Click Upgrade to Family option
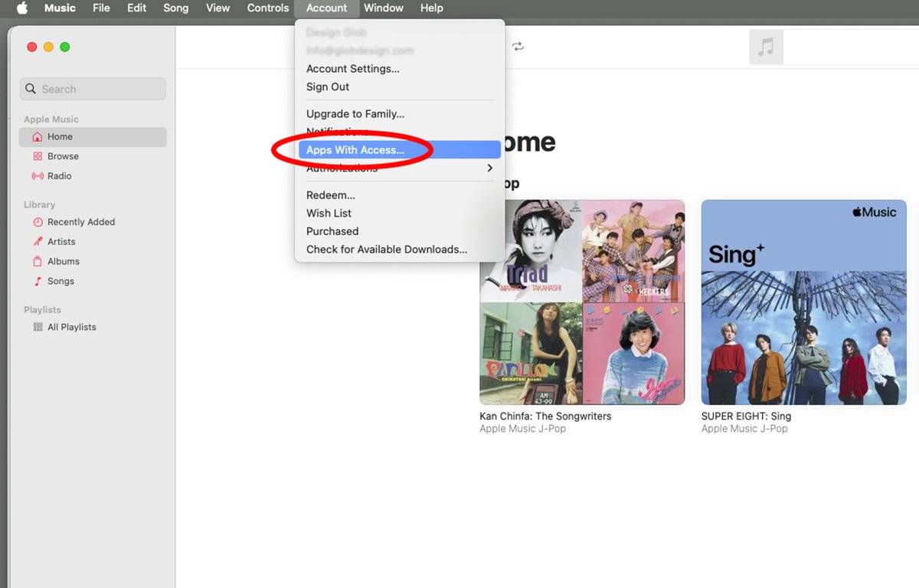The height and width of the screenshot is (588, 919). pyautogui.click(x=355, y=113)
